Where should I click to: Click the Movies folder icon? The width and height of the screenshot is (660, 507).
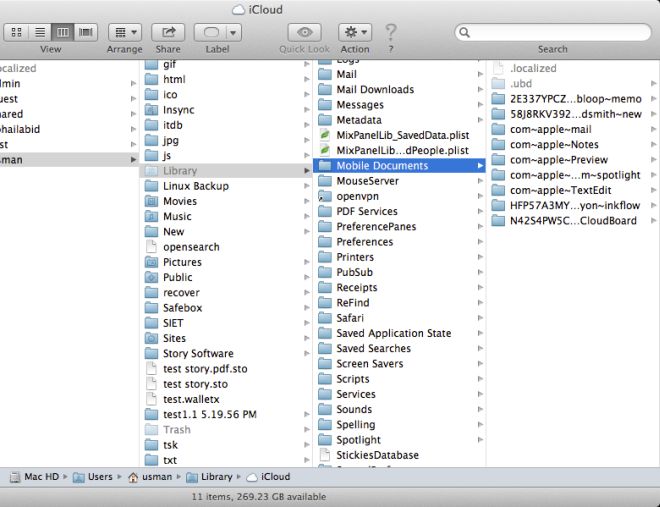(x=151, y=201)
